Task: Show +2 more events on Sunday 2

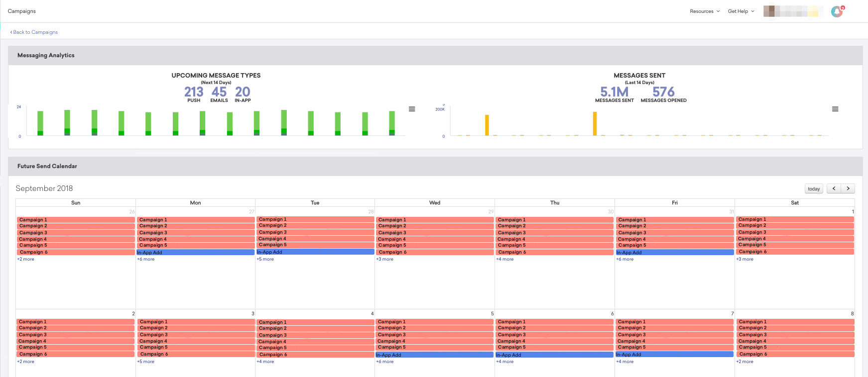Action: (x=26, y=362)
